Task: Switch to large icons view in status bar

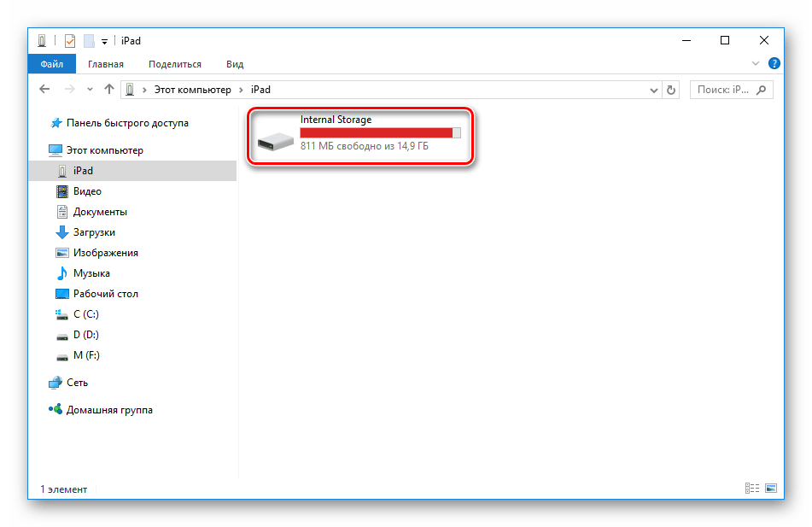Action: [x=771, y=489]
